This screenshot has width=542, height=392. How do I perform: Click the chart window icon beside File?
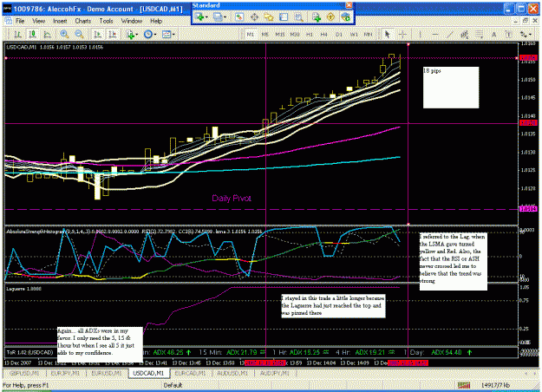click(8, 21)
